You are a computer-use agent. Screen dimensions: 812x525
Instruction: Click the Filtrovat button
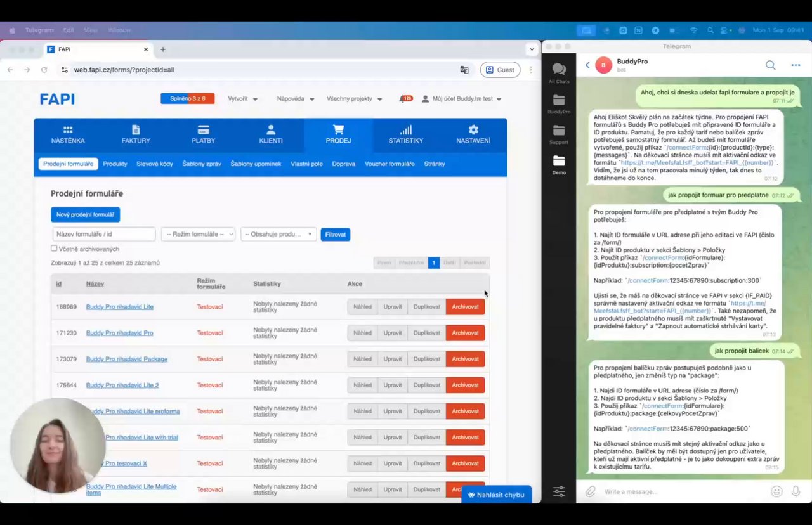(x=335, y=234)
